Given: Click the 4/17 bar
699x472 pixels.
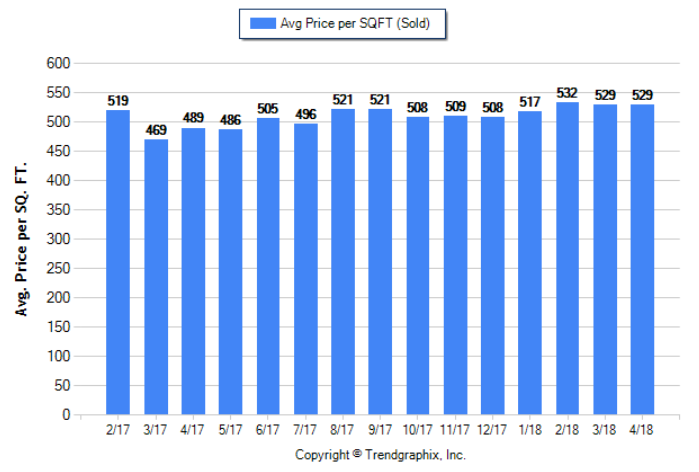Looking at the screenshot, I should (x=193, y=271).
